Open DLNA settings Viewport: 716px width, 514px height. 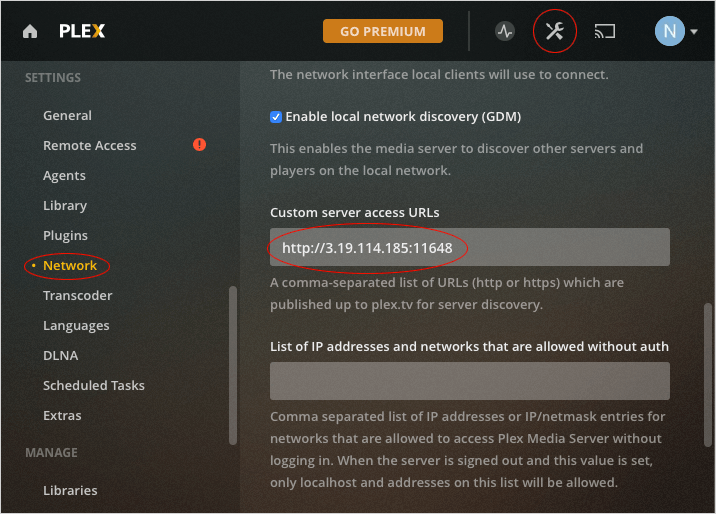coord(61,356)
